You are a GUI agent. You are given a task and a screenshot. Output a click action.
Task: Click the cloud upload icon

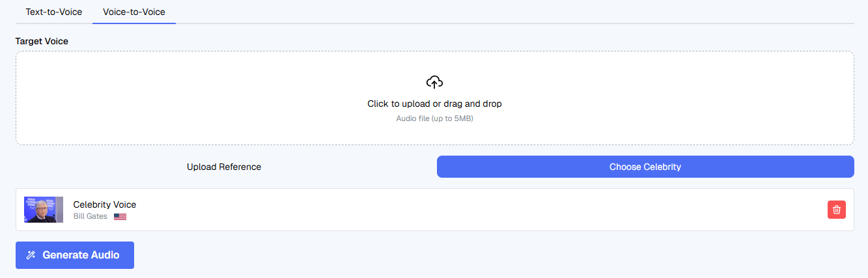[x=434, y=82]
